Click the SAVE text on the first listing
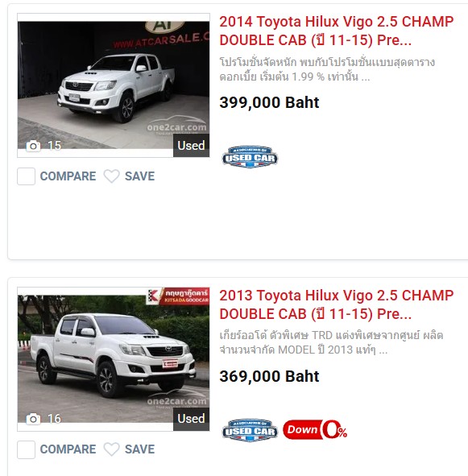This screenshot has height=476, width=468. (139, 176)
